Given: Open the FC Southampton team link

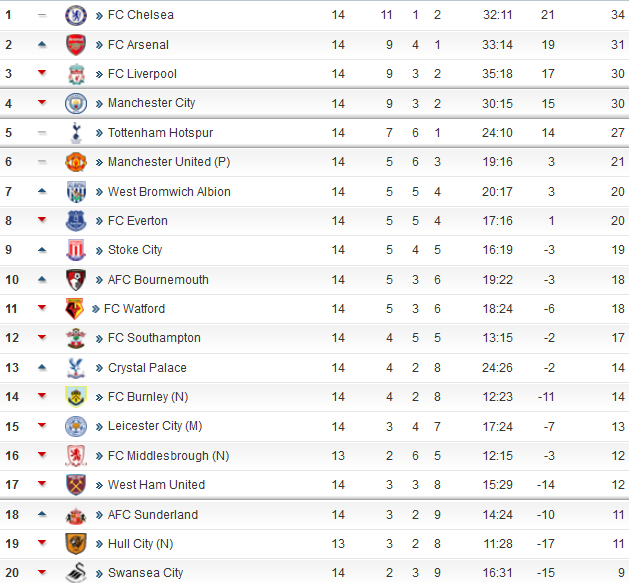Looking at the screenshot, I should (x=154, y=338).
